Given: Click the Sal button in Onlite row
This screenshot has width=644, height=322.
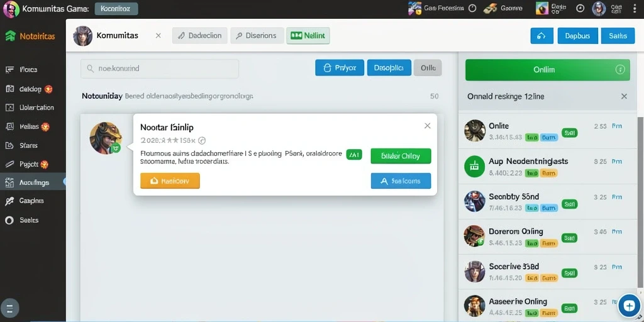Looking at the screenshot, I should (x=569, y=133).
